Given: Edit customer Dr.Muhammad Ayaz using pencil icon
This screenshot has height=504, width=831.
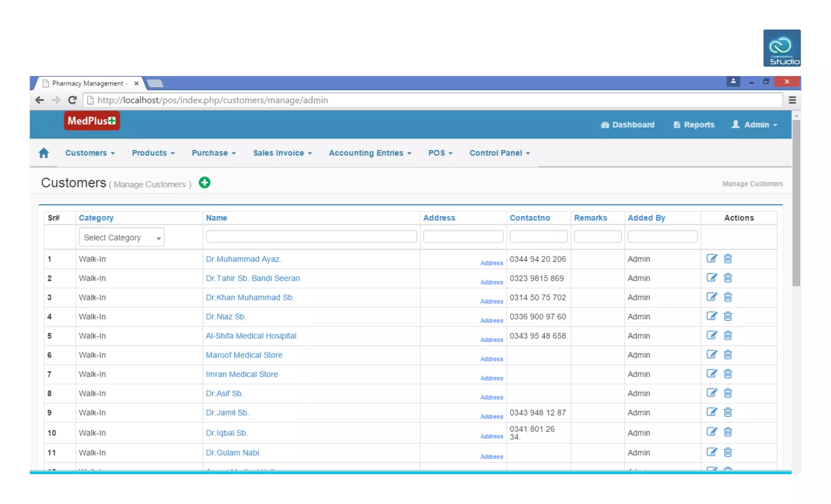Looking at the screenshot, I should [x=712, y=259].
